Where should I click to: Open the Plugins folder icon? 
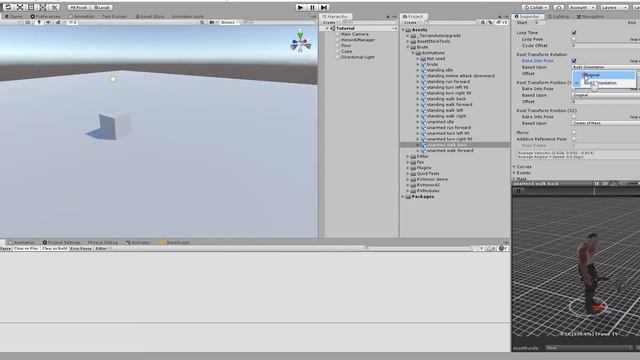[x=413, y=168]
